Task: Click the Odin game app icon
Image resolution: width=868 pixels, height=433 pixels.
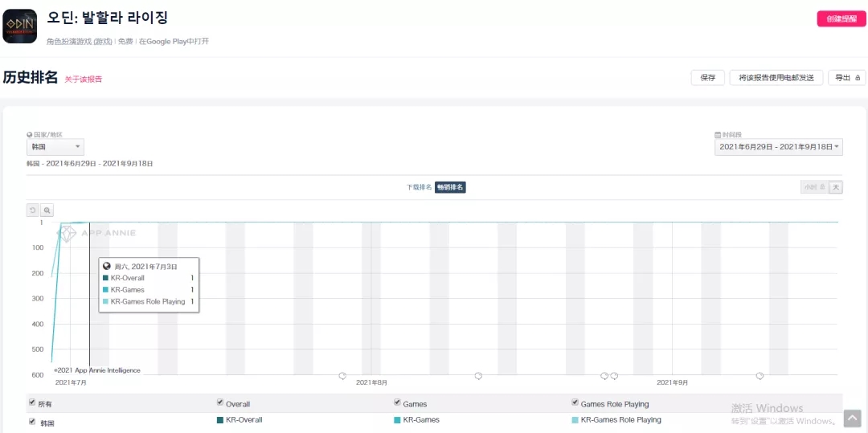Action: (20, 26)
